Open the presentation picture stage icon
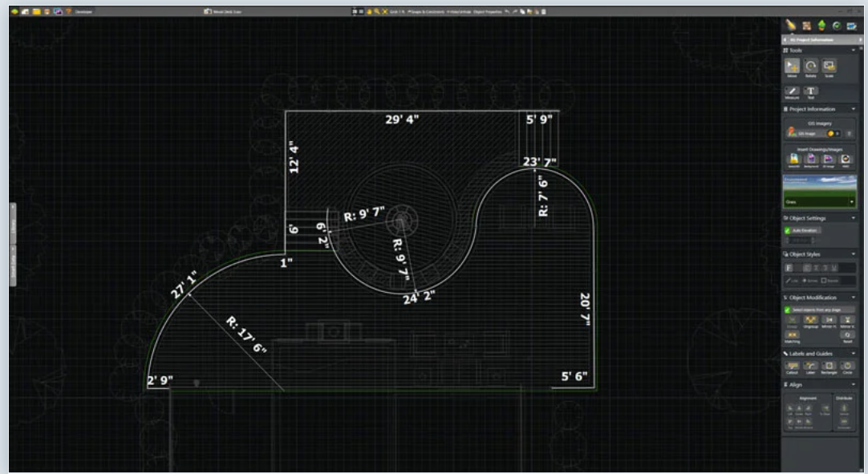The image size is (868, 474). pos(851,26)
